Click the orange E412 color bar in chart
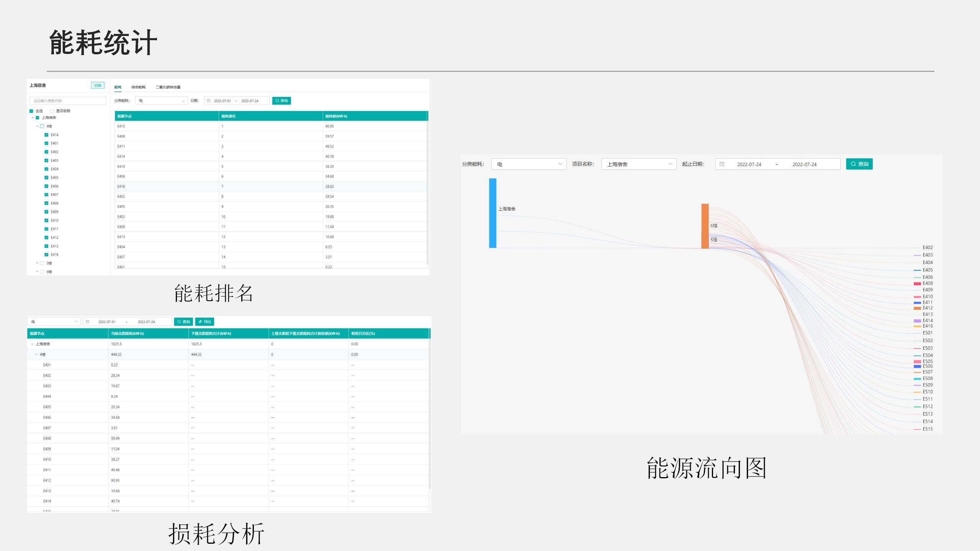This screenshot has width=980, height=551. click(x=917, y=308)
